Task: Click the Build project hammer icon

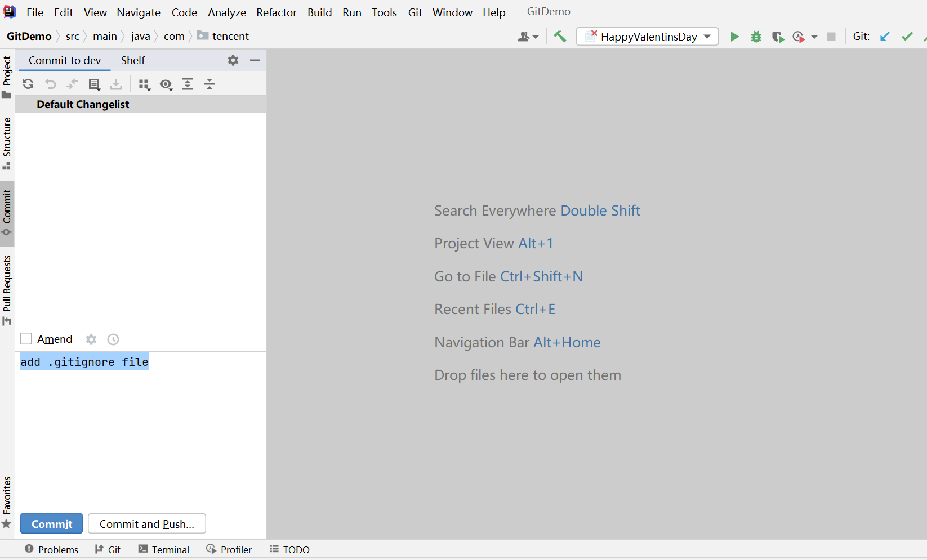Action: pyautogui.click(x=560, y=37)
